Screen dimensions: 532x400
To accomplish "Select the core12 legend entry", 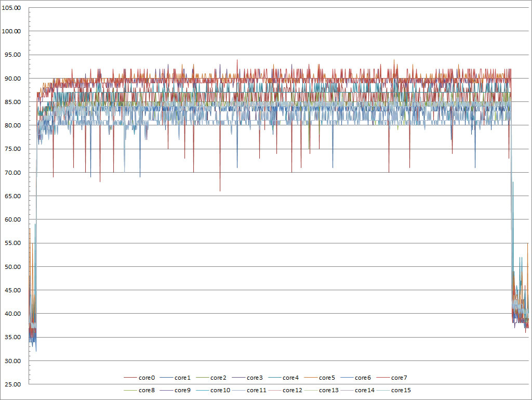I will [285, 390].
